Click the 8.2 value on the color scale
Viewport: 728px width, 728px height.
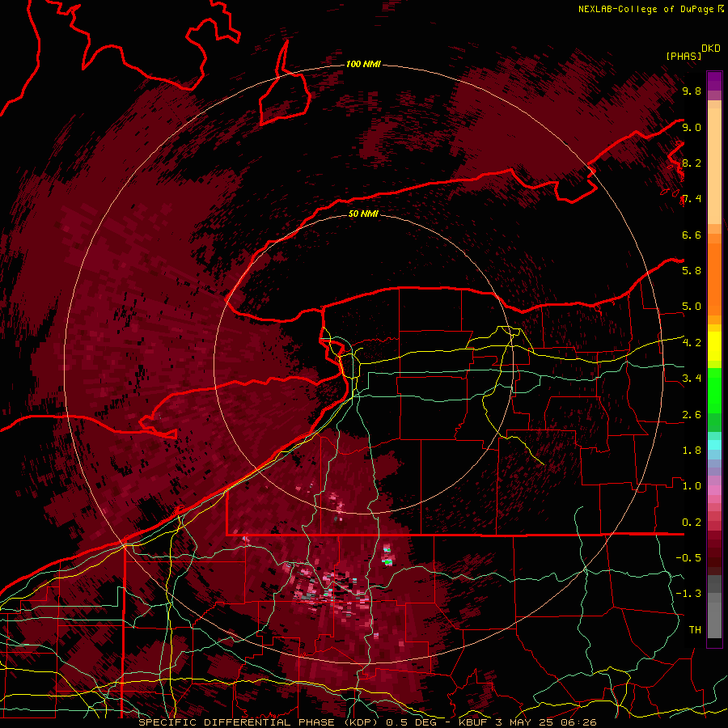click(x=692, y=163)
